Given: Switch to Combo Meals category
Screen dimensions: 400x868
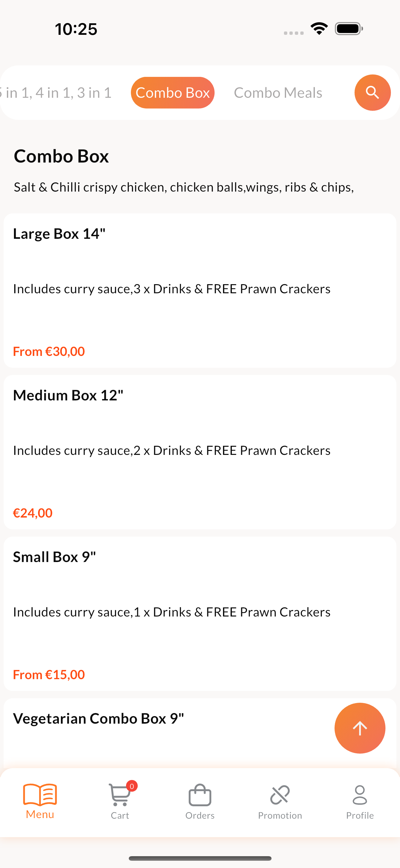Looking at the screenshot, I should [278, 93].
